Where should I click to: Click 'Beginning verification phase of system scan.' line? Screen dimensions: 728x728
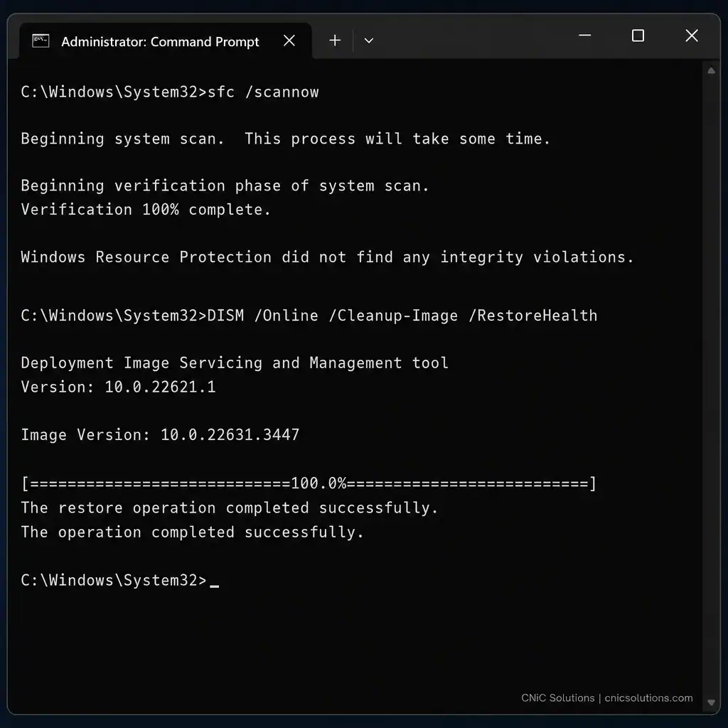pyautogui.click(x=225, y=186)
